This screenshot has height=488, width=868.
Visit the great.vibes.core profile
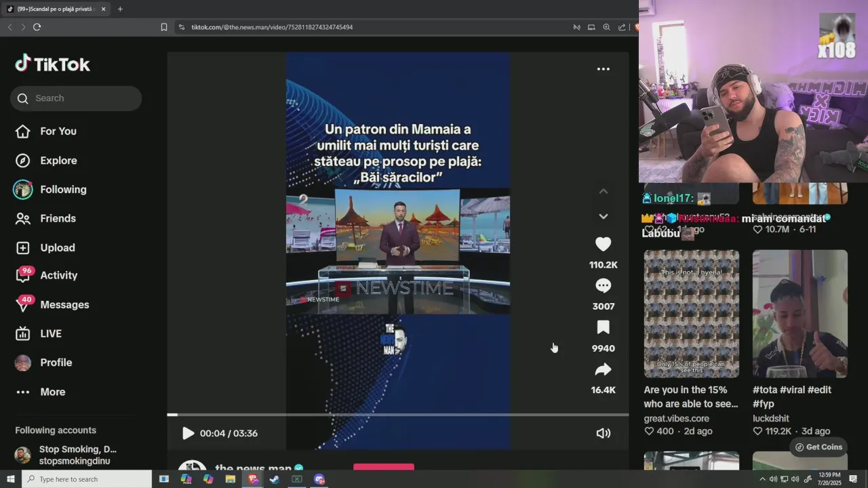676,418
